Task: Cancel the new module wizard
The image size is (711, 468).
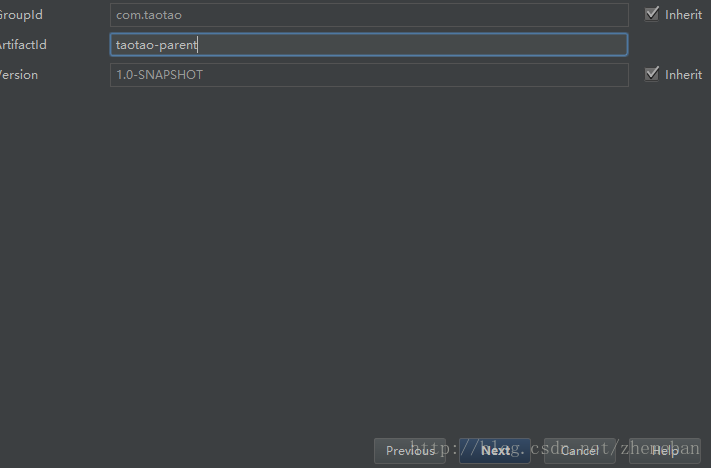Action: (x=580, y=451)
